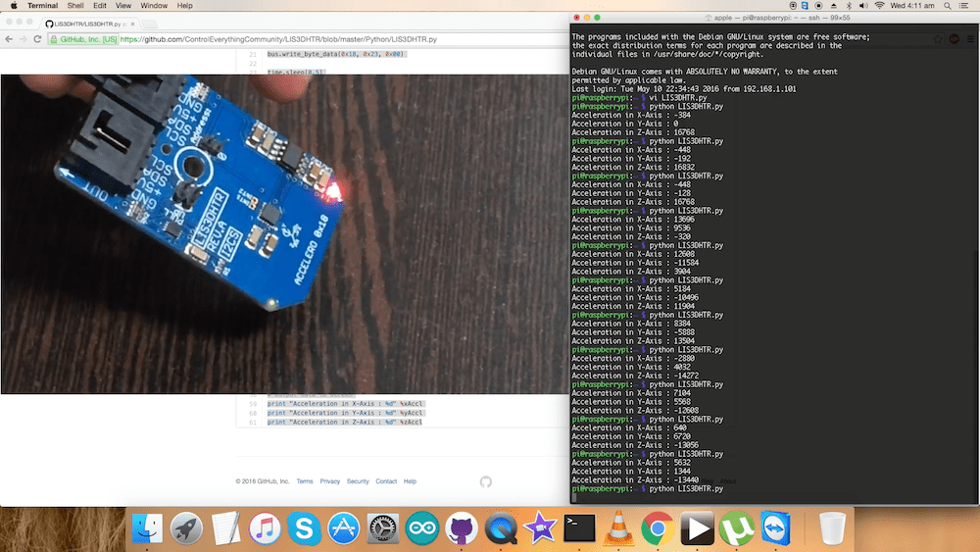This screenshot has height=552, width=980.
Task: Open QuickTime Player from the Dock
Action: pyautogui.click(x=501, y=528)
